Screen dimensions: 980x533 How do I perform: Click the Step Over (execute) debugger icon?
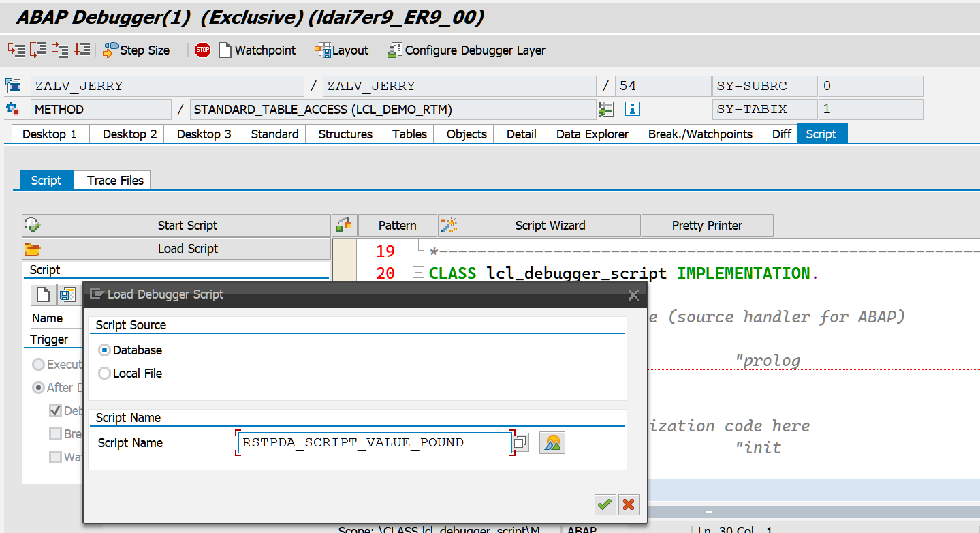pyautogui.click(x=38, y=50)
